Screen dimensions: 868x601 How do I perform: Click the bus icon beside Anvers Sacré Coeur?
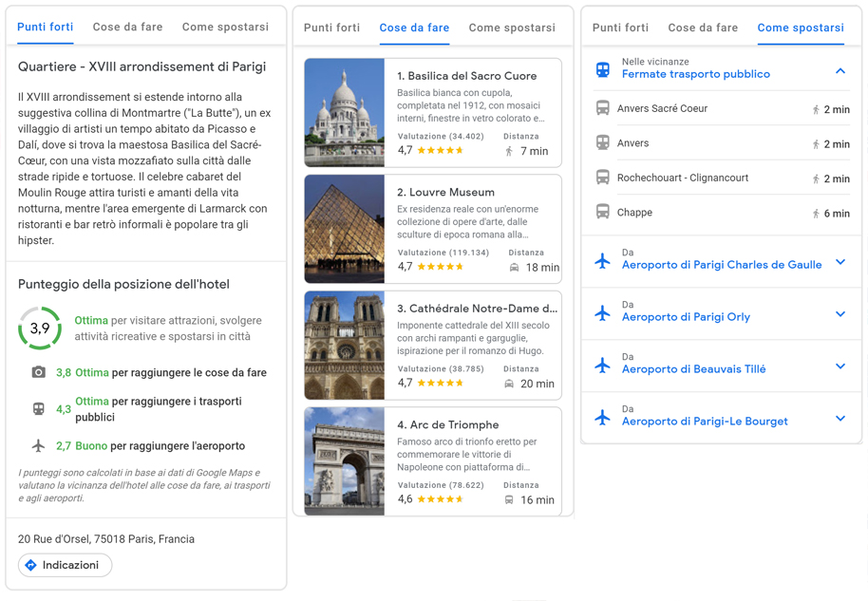click(x=603, y=108)
